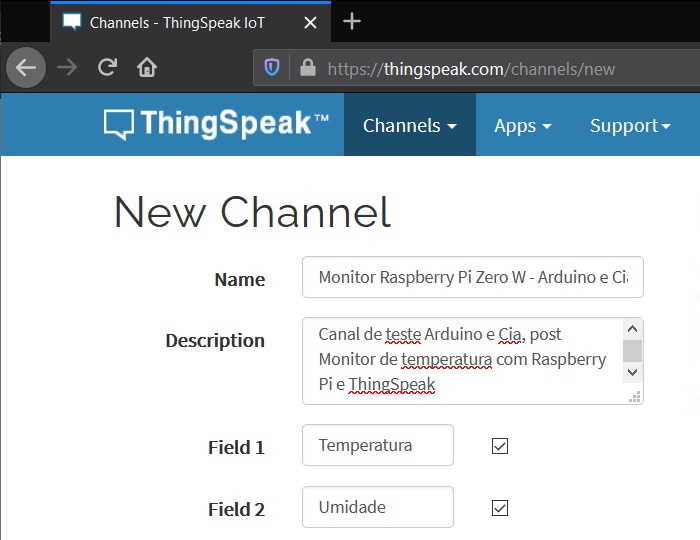700x540 pixels.
Task: Open the Apps dropdown menu
Action: [x=522, y=125]
